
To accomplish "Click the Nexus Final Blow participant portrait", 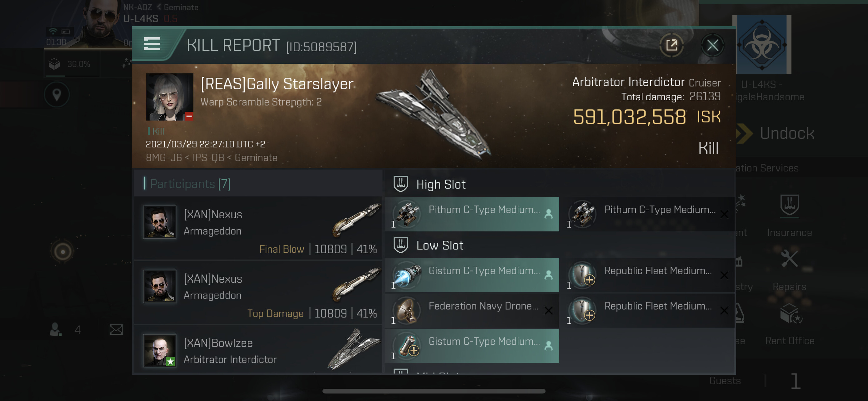I will pyautogui.click(x=159, y=222).
